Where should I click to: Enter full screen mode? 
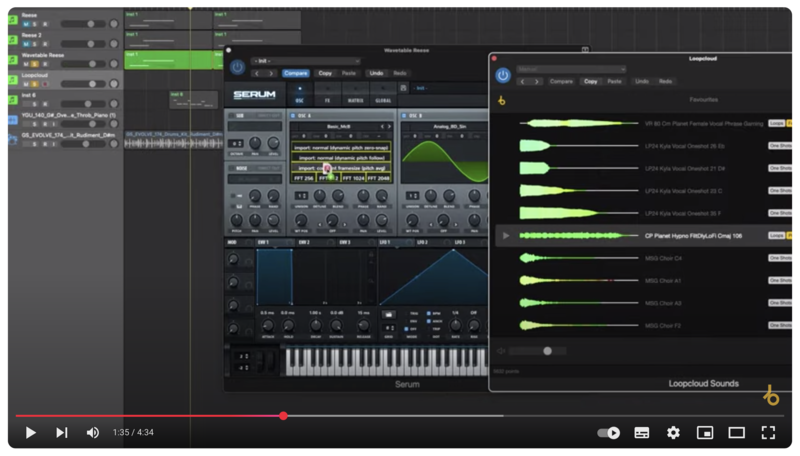768,433
